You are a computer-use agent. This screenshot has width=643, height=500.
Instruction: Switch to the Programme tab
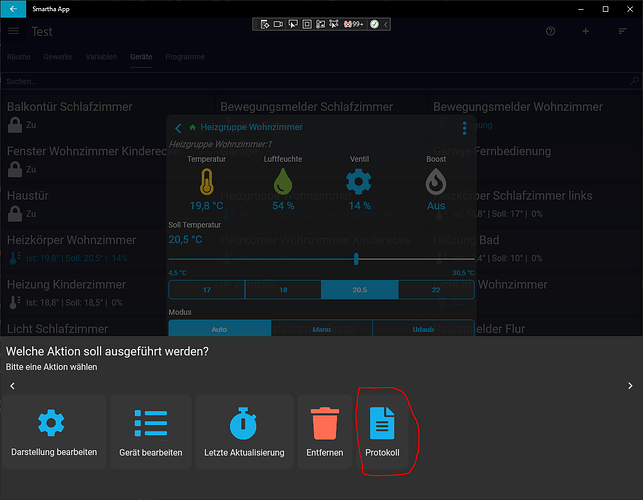185,57
